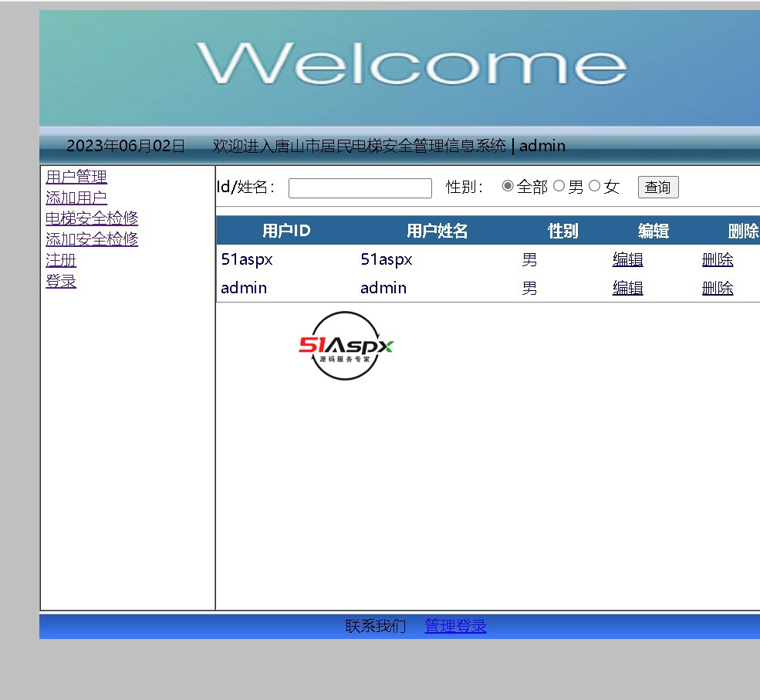The width and height of the screenshot is (760, 700).
Task: Select the 全部 gender radio button
Action: point(508,186)
